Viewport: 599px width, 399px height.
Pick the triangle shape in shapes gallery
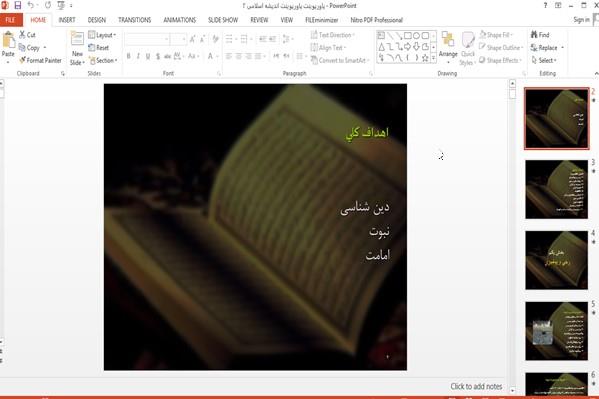pyautogui.click(x=381, y=47)
